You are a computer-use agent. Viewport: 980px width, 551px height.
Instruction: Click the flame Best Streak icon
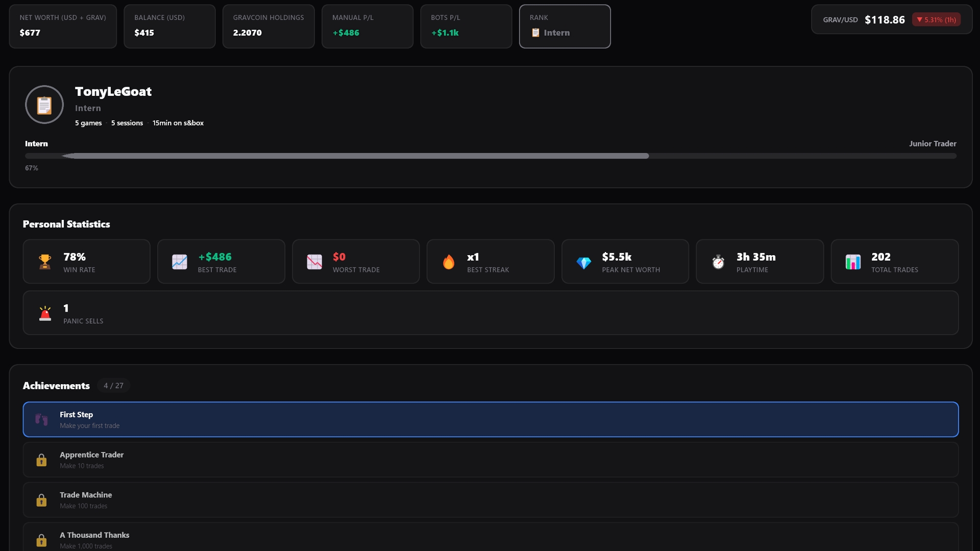pos(449,262)
